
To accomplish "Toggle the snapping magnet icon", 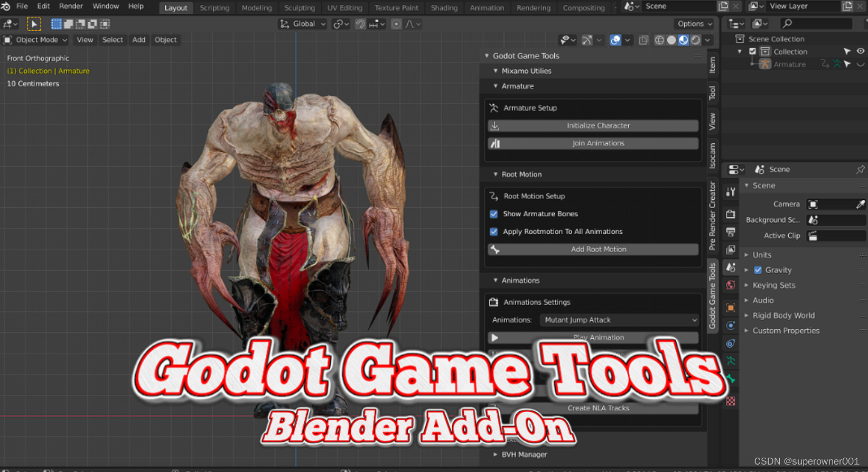I will pyautogui.click(x=360, y=24).
